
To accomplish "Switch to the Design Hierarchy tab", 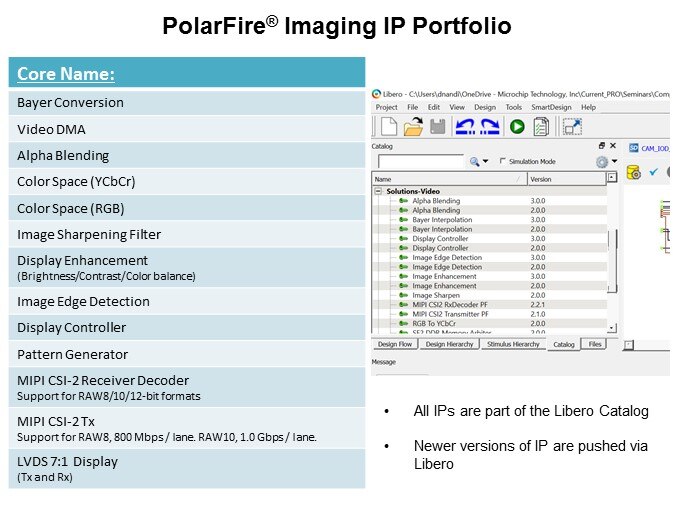I will [x=449, y=344].
